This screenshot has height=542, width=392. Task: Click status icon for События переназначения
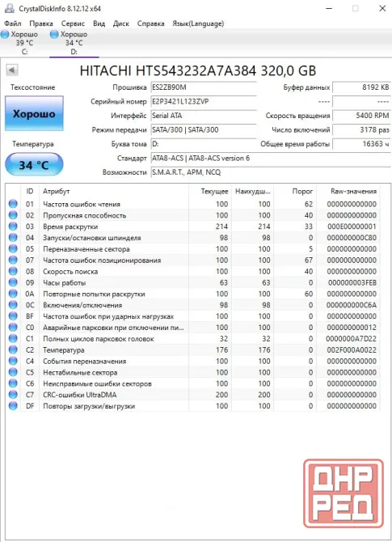(x=13, y=361)
